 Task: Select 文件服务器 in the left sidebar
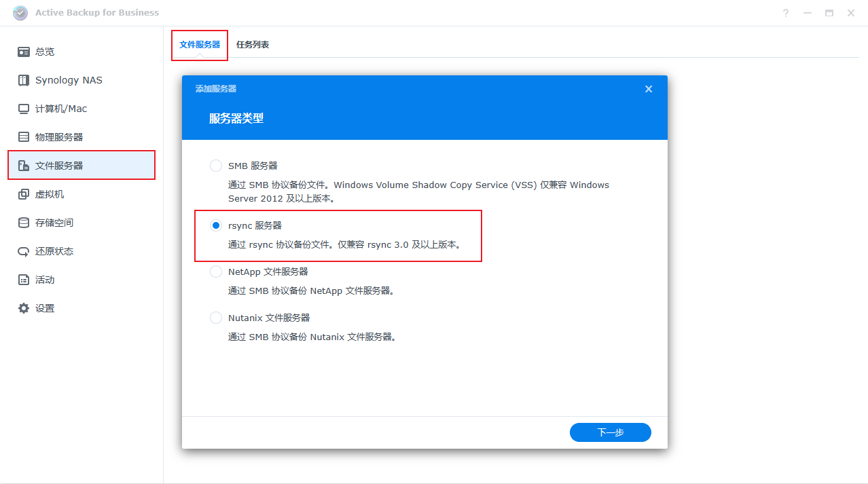coord(82,166)
